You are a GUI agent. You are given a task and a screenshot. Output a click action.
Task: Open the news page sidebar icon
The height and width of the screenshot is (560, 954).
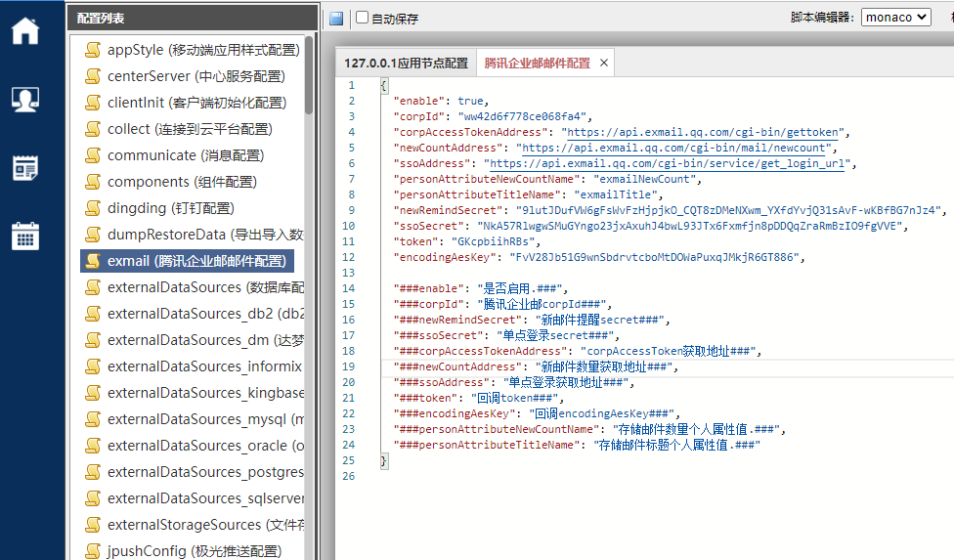25,168
